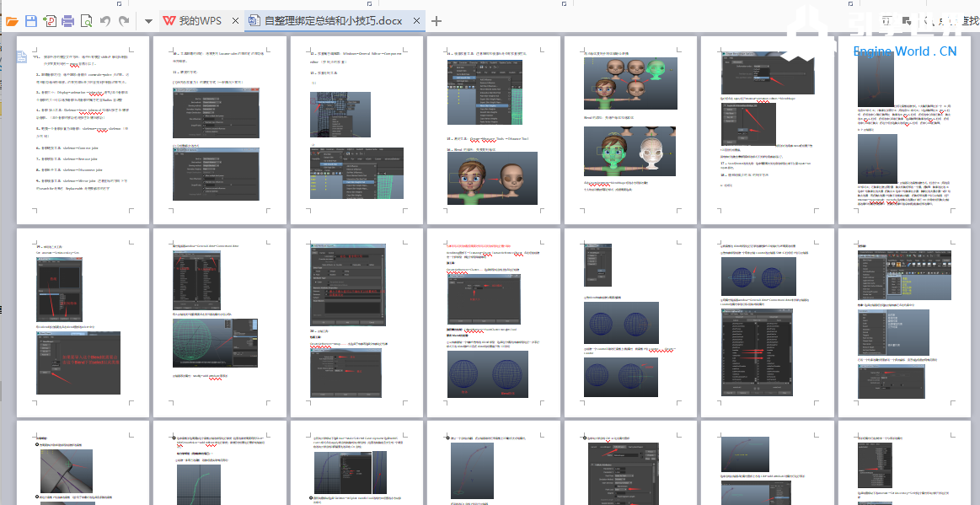Click the plus icon to add a tab
The height and width of the screenshot is (505, 980).
coord(436,20)
